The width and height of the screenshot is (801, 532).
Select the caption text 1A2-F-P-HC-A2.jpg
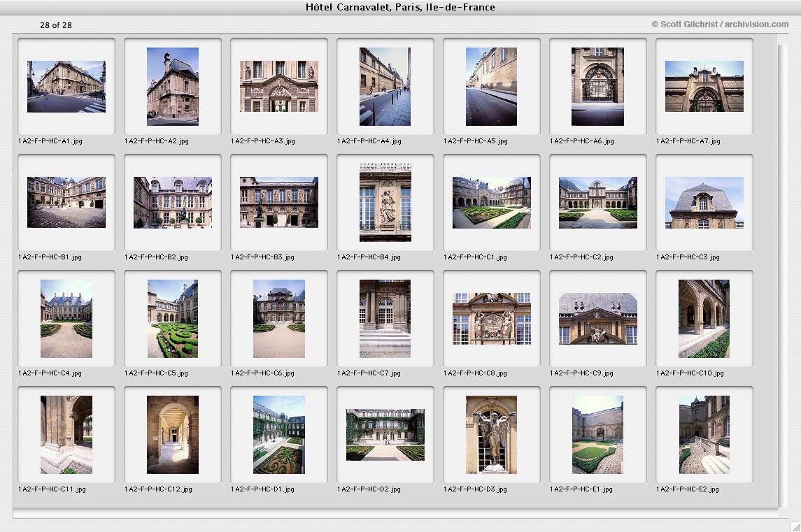(156, 141)
